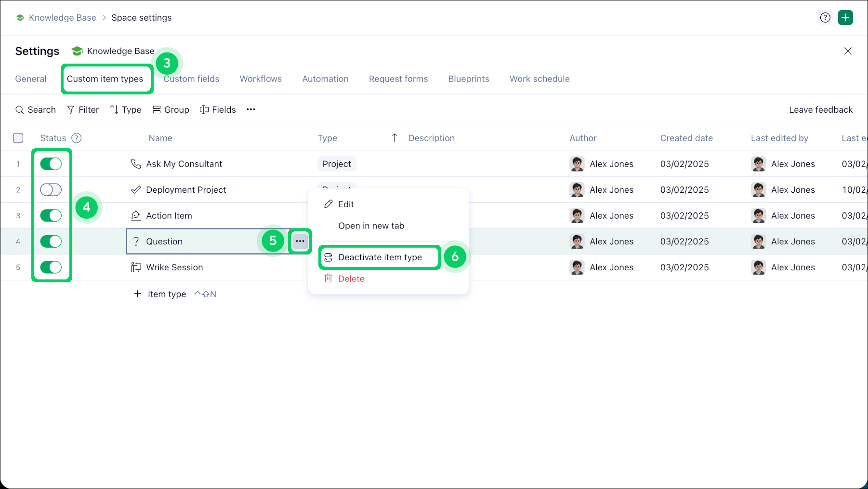868x489 pixels.
Task: Click the help question mark icon
Action: (825, 18)
